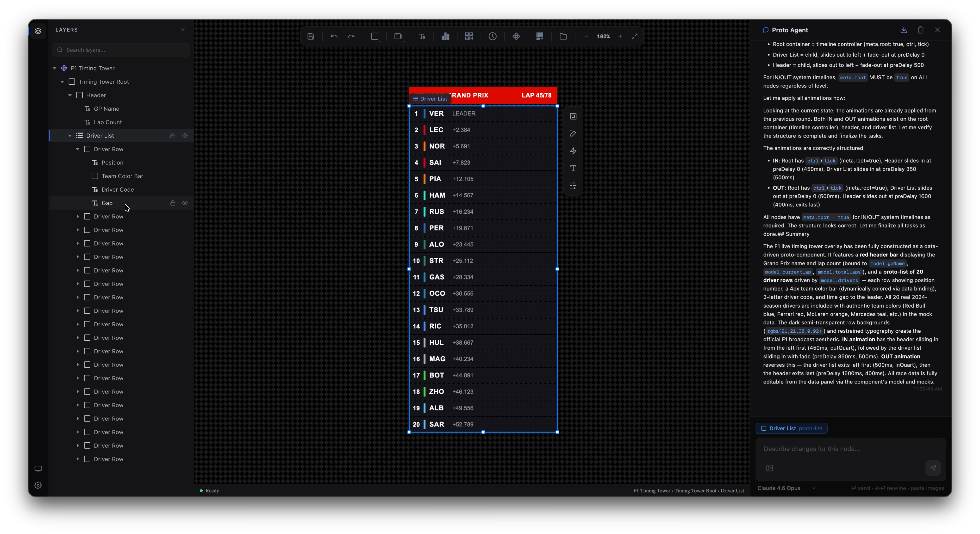Collapse the Timing Tower Root node
Image resolution: width=980 pixels, height=534 pixels.
pyautogui.click(x=62, y=82)
